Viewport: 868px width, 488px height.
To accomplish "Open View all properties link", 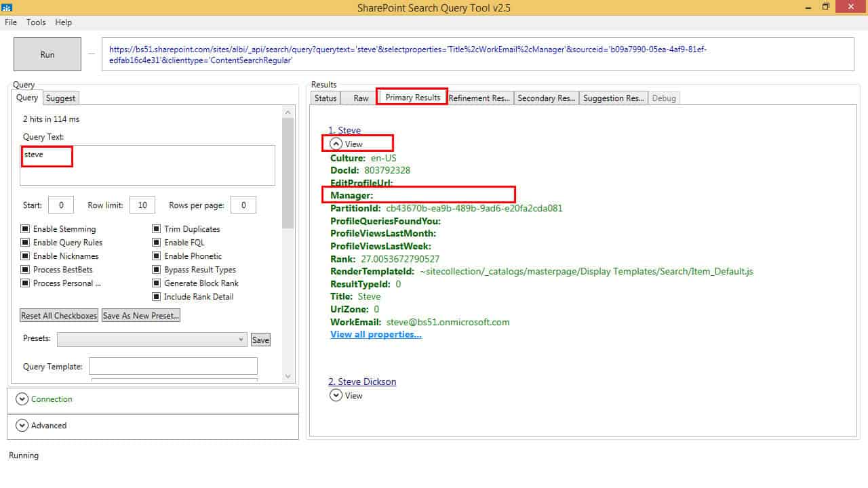I will click(x=376, y=334).
